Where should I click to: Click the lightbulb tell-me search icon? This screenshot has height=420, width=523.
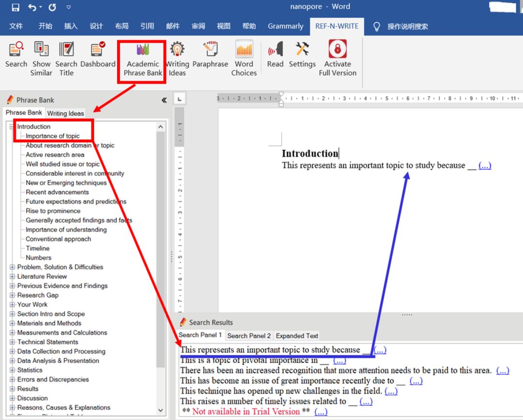[377, 26]
